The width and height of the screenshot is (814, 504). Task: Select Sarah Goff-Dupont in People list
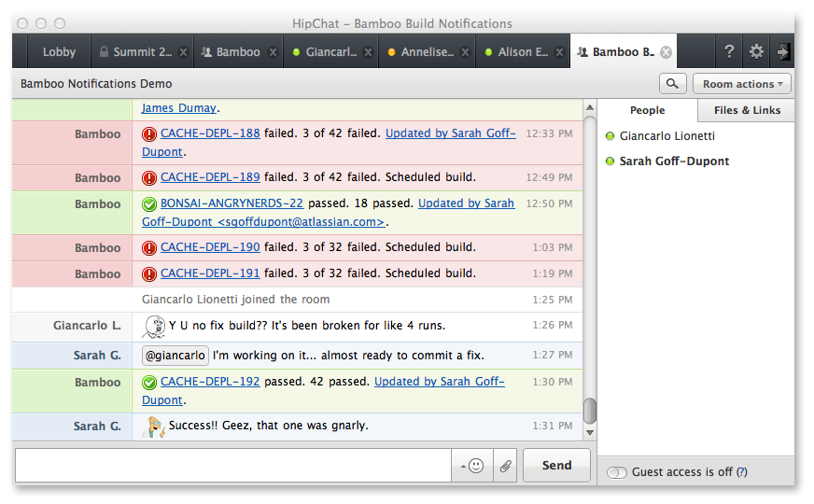674,161
